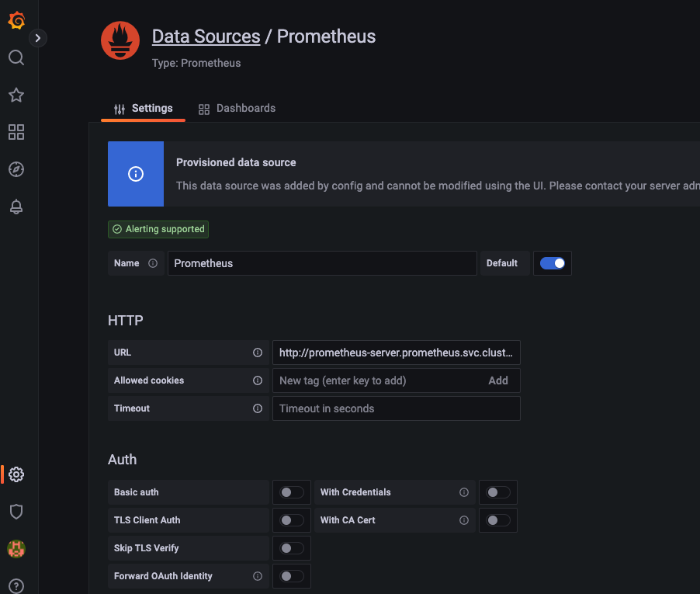Click Add button for allowed cookies
700x594 pixels.
[498, 380]
